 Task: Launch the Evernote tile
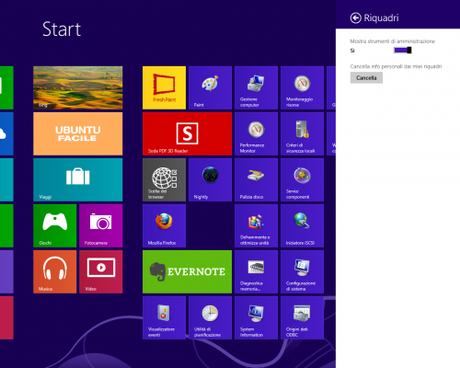(x=187, y=272)
